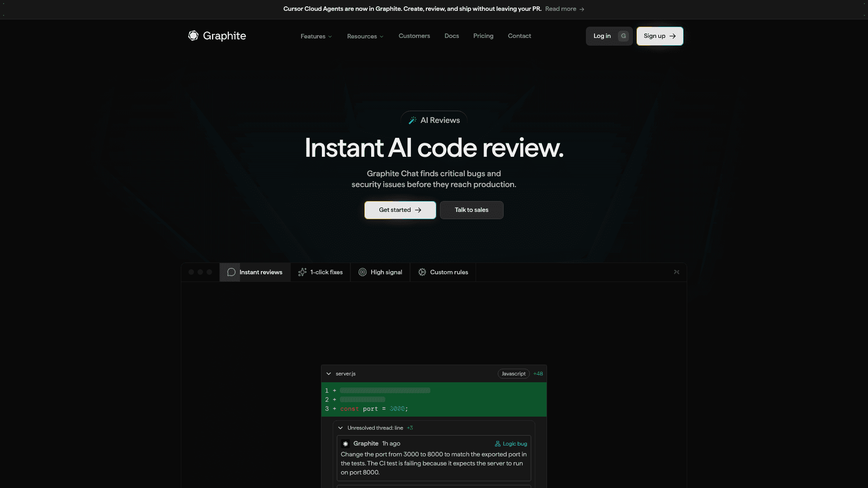Click the arrow icon in Get started
868x488 pixels.
418,210
